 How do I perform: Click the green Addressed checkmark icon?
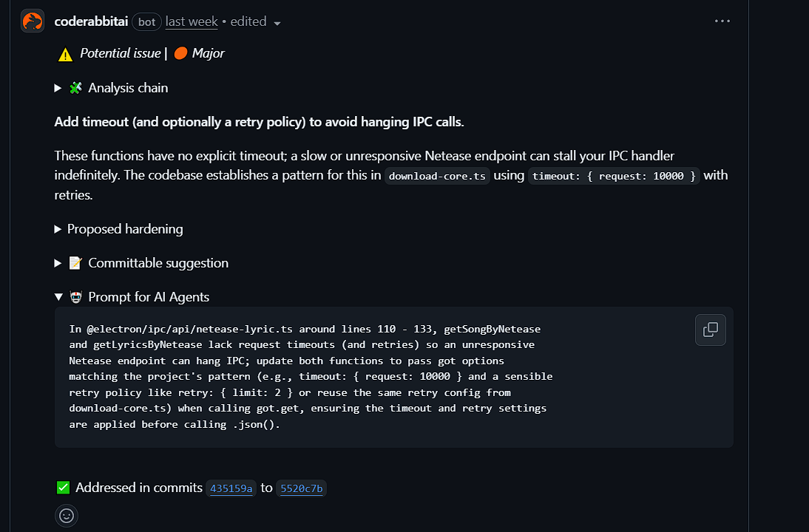coord(64,488)
